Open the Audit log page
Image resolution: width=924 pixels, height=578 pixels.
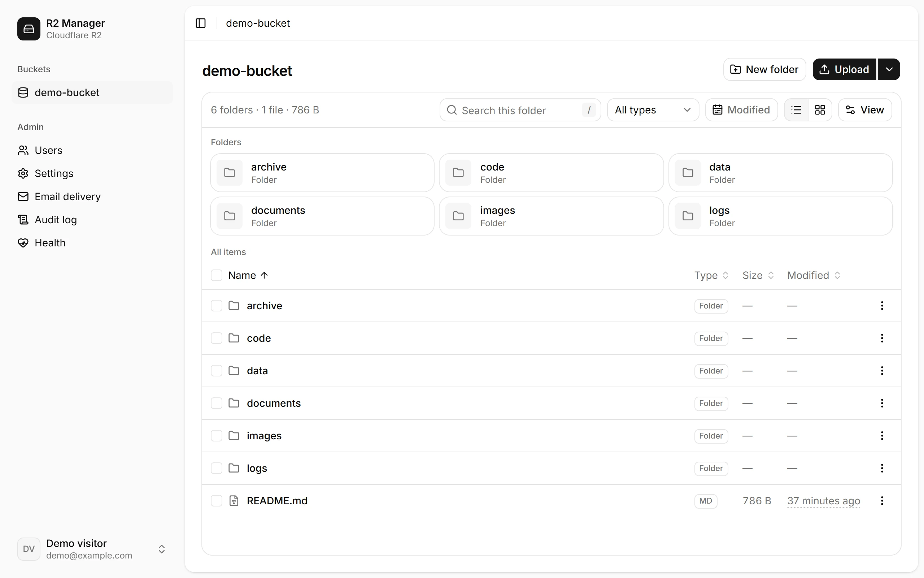click(92, 220)
